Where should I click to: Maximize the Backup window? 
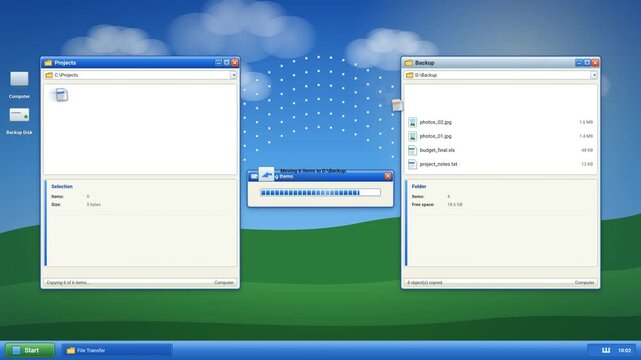(x=587, y=63)
